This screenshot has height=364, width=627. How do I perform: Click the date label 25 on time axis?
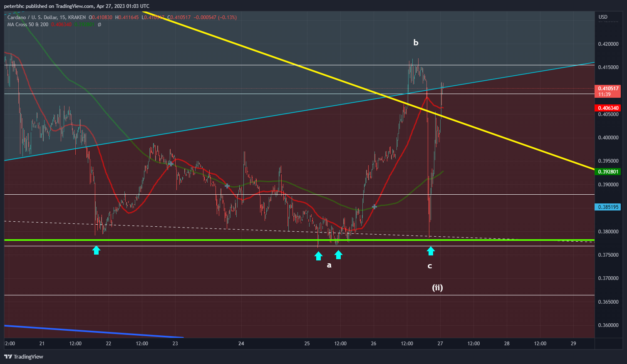(x=307, y=344)
